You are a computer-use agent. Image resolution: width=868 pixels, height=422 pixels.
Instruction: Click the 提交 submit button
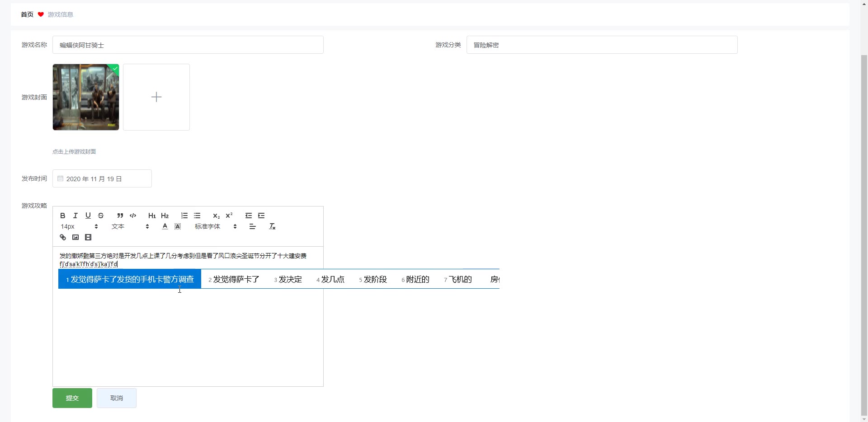click(72, 398)
